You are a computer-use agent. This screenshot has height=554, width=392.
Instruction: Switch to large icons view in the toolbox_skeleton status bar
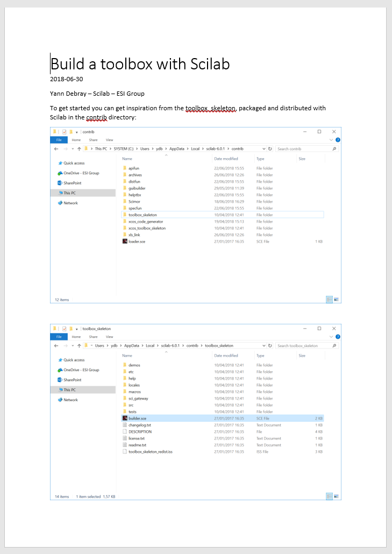tap(337, 496)
